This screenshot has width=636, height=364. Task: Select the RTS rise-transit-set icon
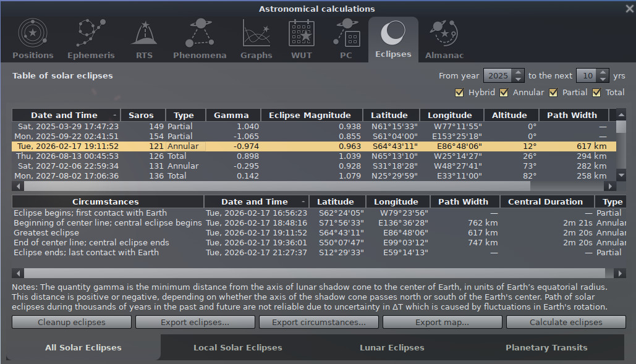click(x=144, y=33)
